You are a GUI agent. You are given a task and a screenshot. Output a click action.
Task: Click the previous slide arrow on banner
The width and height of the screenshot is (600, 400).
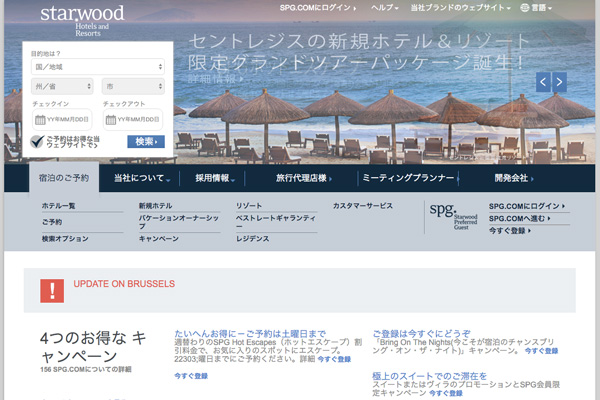[x=543, y=82]
